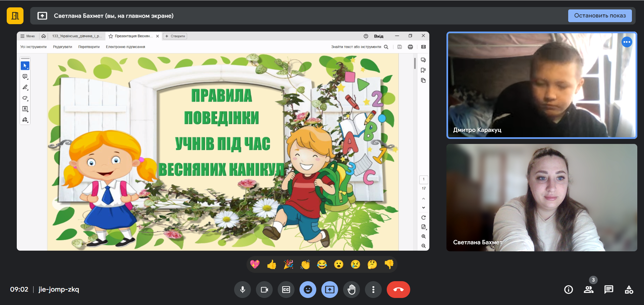This screenshot has height=305, width=644.
Task: Switch to the 133_Українська_дівчина tab
Action: click(x=77, y=36)
